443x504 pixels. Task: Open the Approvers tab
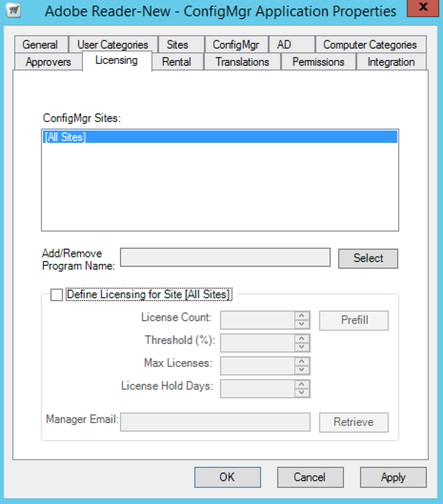(x=48, y=62)
